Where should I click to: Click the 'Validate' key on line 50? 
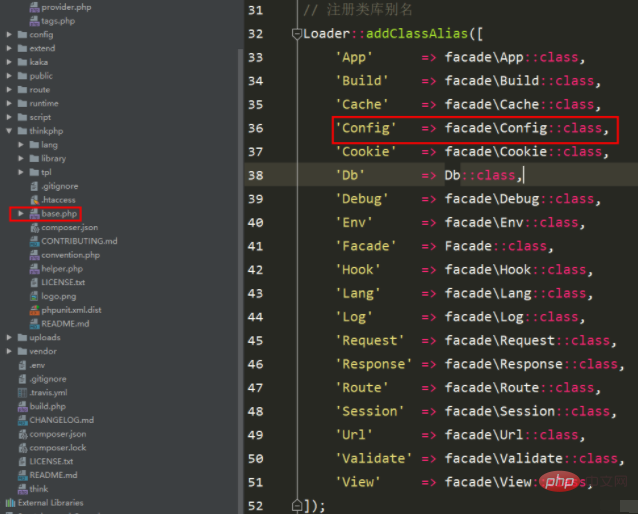point(374,459)
